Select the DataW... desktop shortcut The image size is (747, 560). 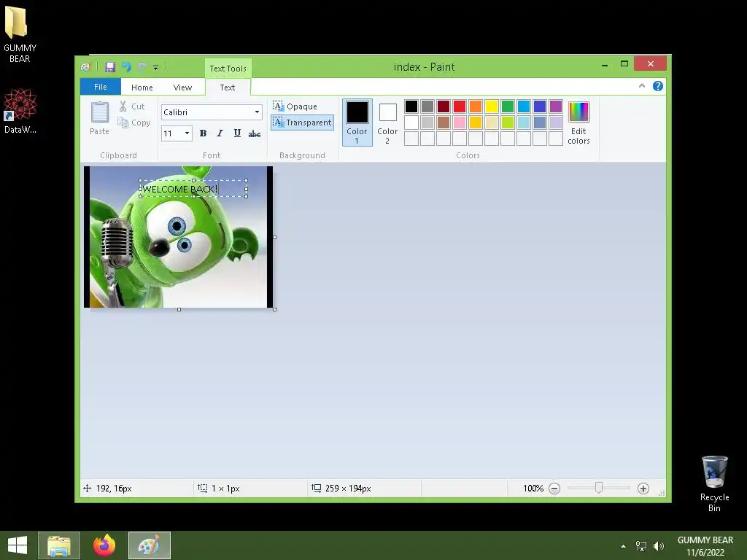pos(20,111)
